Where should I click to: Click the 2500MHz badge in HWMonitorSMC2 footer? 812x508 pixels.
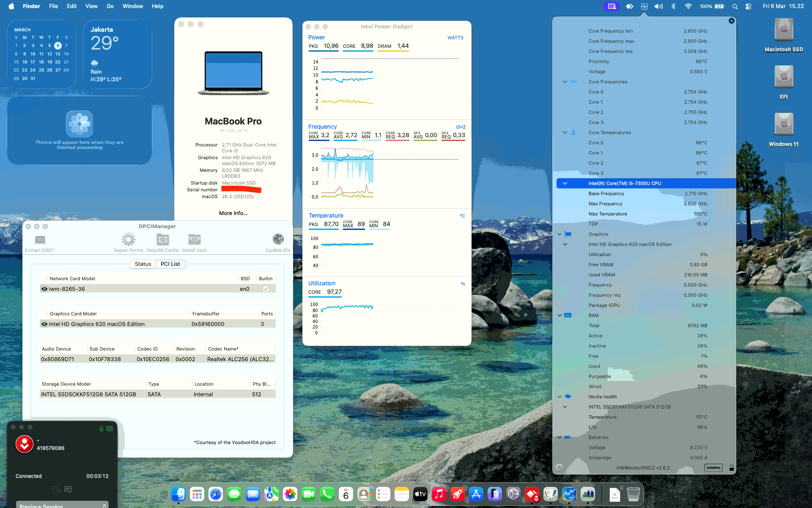coord(713,468)
